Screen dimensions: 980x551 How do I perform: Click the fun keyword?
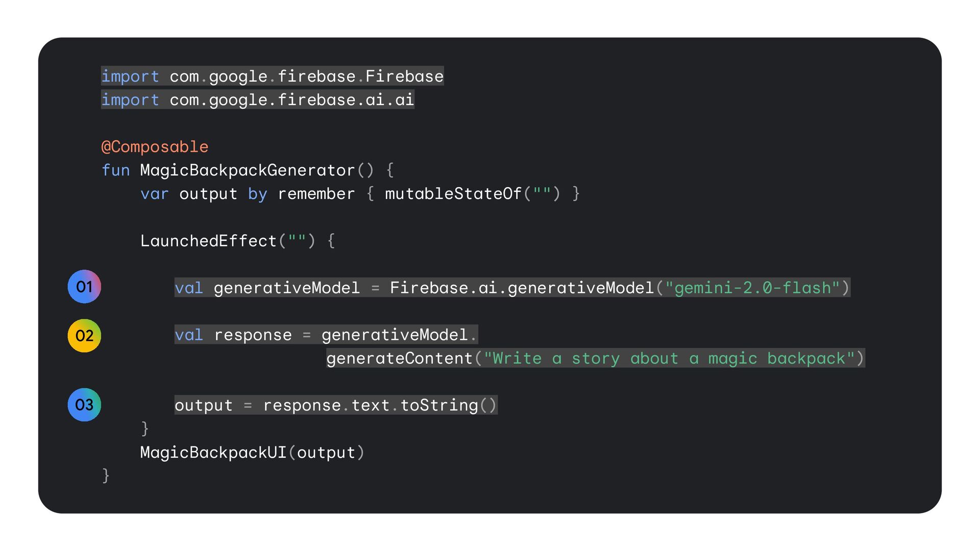pyautogui.click(x=116, y=170)
